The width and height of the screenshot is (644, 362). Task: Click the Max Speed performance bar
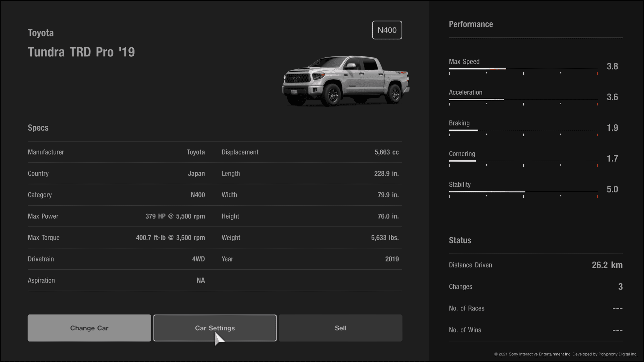(523, 69)
